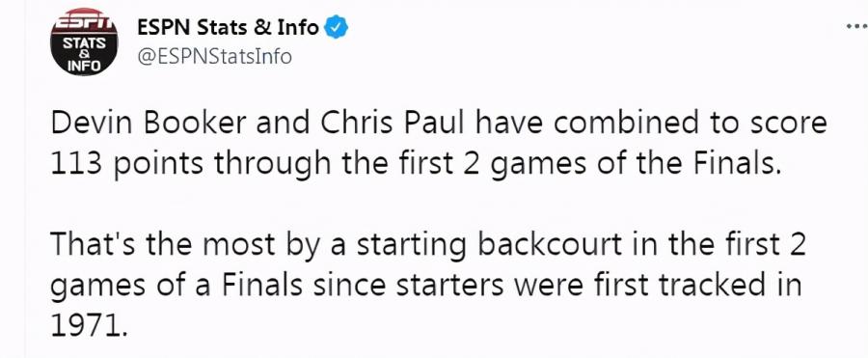Screen dimensions: 868x358
Task: Open the ESPN Stats & Info display name
Action: click(x=228, y=27)
